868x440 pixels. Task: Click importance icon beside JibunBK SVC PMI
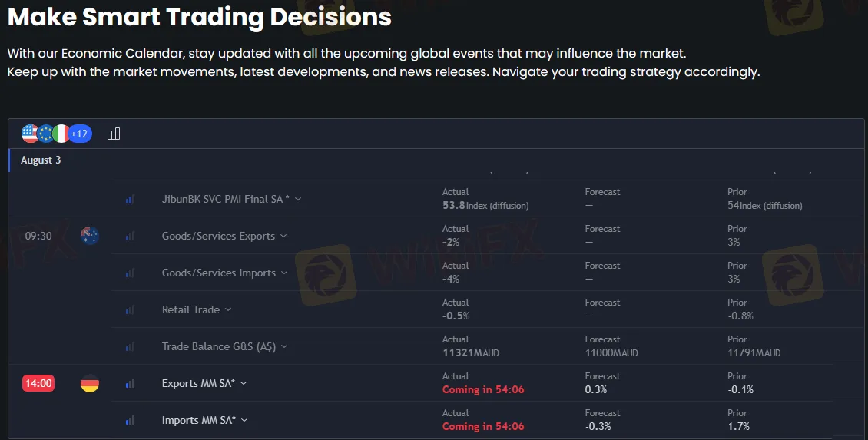[130, 199]
